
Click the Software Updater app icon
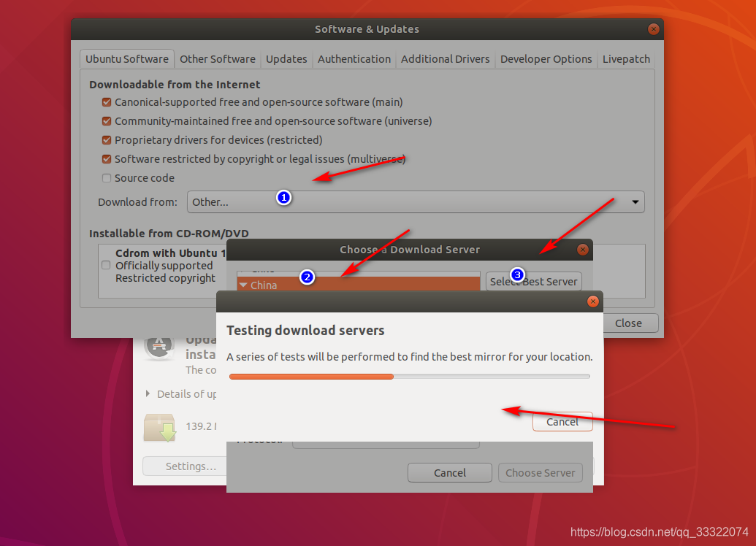[159, 348]
